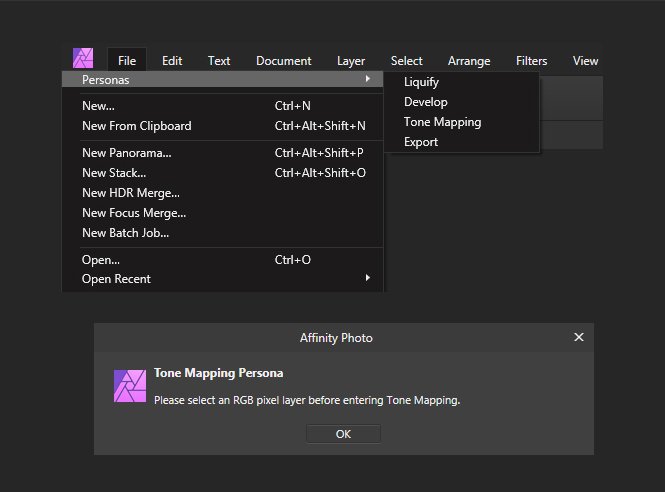
Task: Select New Batch Job...
Action: click(x=223, y=233)
